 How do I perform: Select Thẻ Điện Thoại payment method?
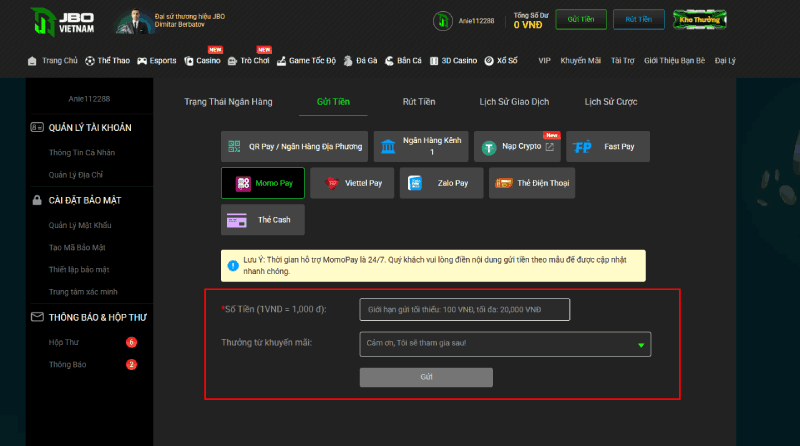[532, 183]
